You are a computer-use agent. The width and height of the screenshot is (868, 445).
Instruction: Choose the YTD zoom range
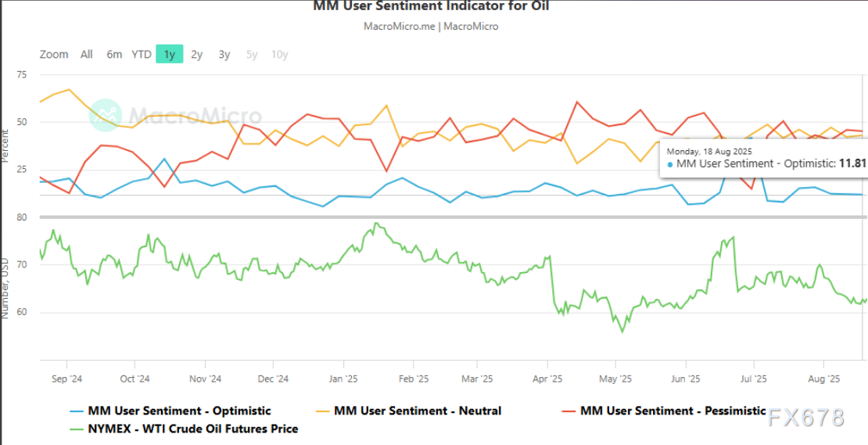point(142,54)
